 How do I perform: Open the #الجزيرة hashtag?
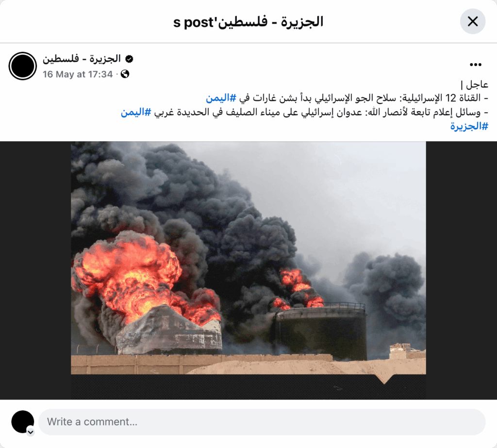point(469,126)
